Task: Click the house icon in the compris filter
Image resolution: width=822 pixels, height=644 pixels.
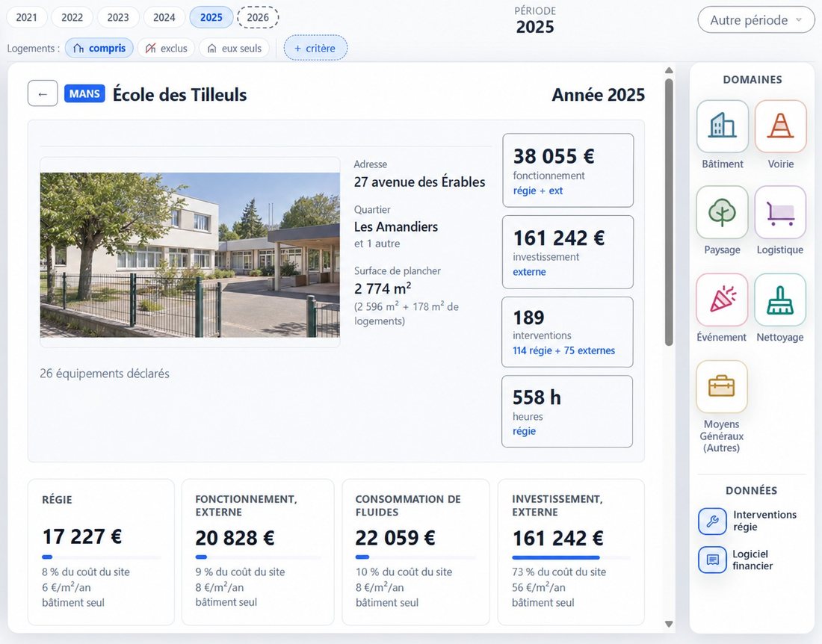Action: [78, 49]
